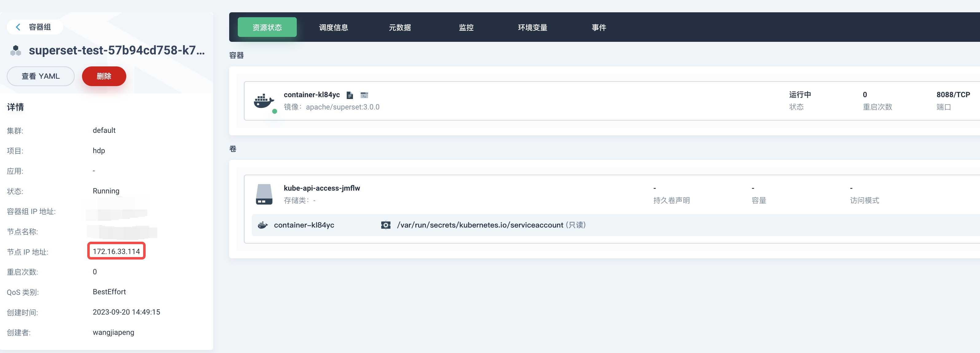Select the 资源状态 tab
This screenshot has height=353, width=980.
pyautogui.click(x=267, y=27)
